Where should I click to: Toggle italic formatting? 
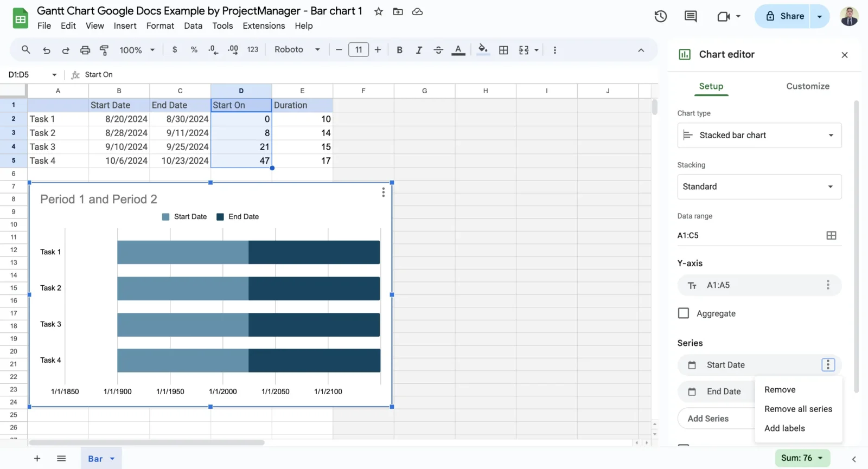[x=419, y=50]
